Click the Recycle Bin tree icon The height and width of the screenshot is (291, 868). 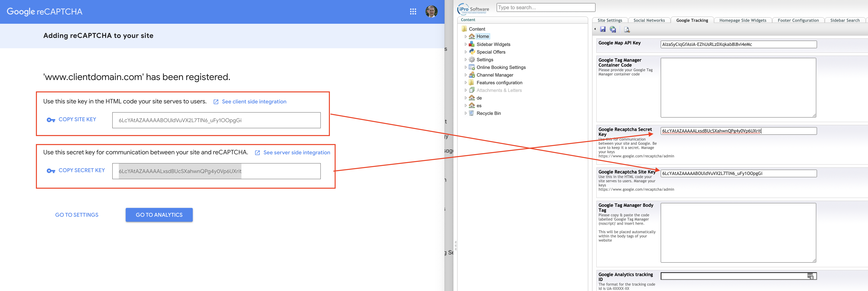[472, 113]
